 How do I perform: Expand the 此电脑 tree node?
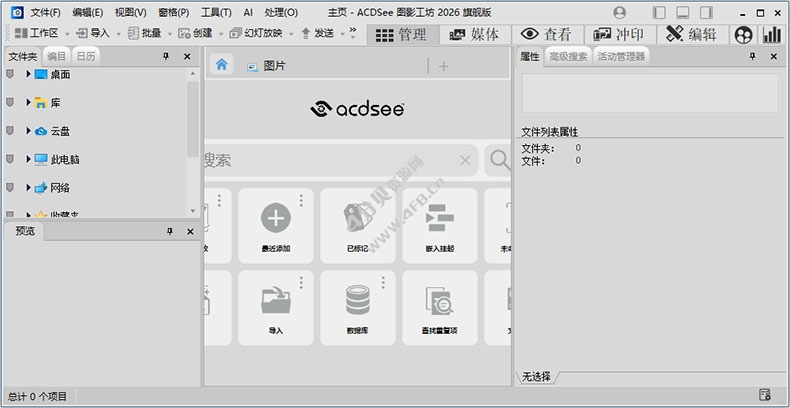pyautogui.click(x=29, y=159)
